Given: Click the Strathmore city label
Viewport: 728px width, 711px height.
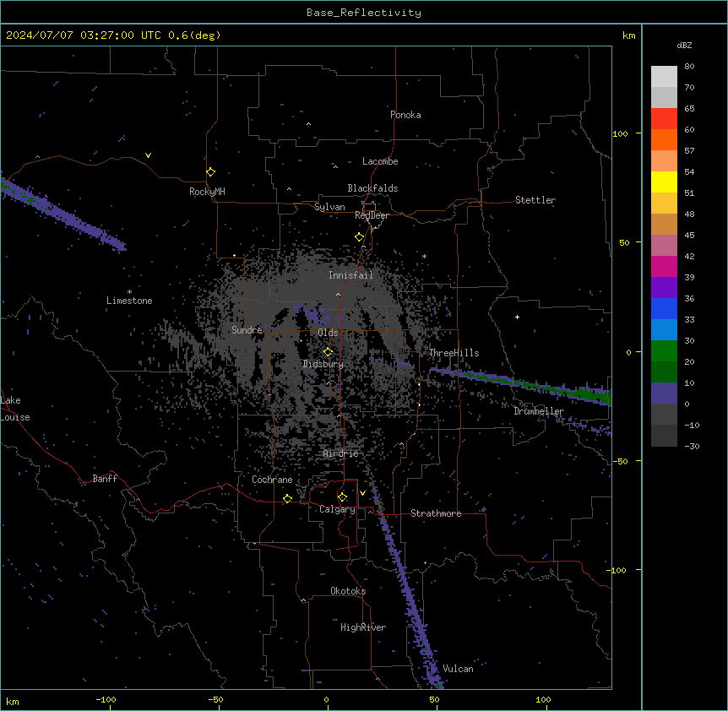Looking at the screenshot, I should coord(436,513).
